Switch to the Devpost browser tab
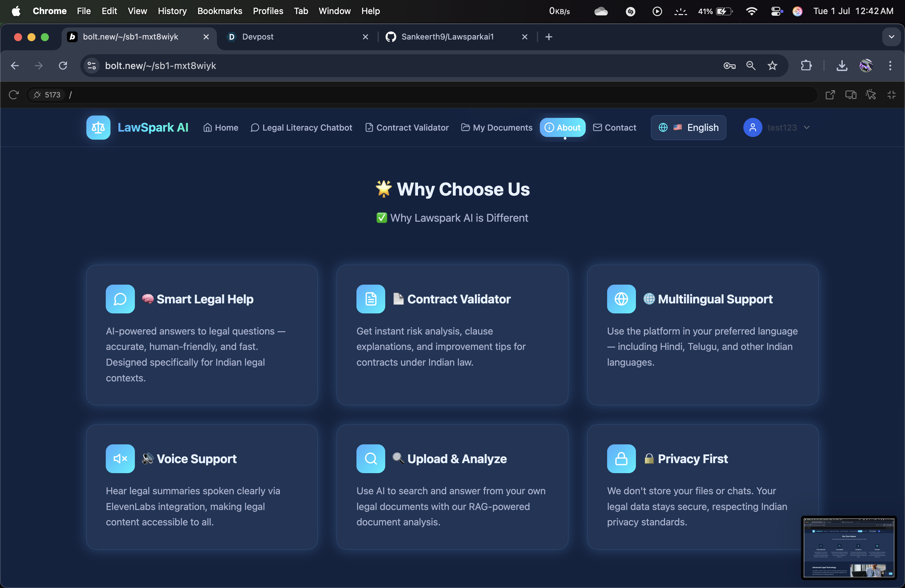This screenshot has height=588, width=905. coord(258,37)
